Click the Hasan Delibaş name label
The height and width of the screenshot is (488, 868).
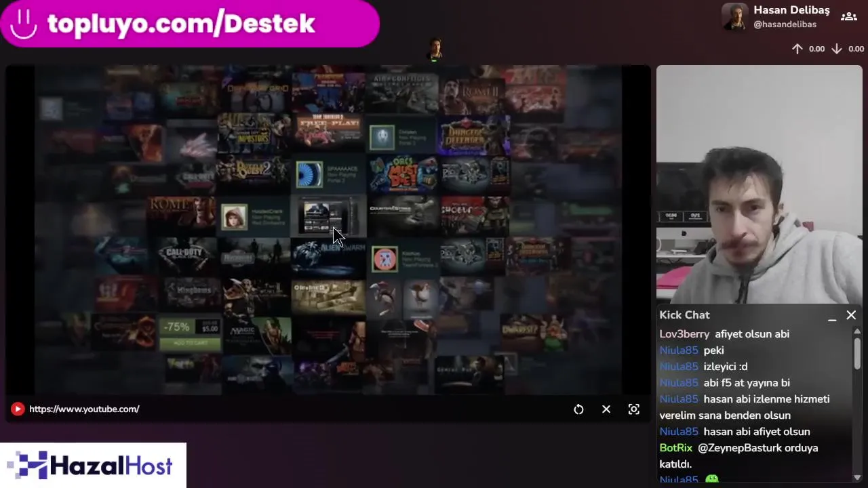coord(791,10)
